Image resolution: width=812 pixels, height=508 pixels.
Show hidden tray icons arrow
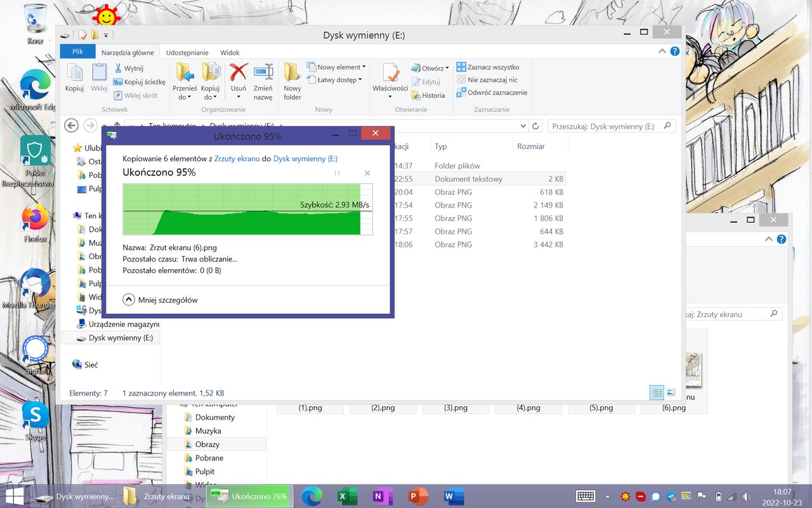[608, 497]
